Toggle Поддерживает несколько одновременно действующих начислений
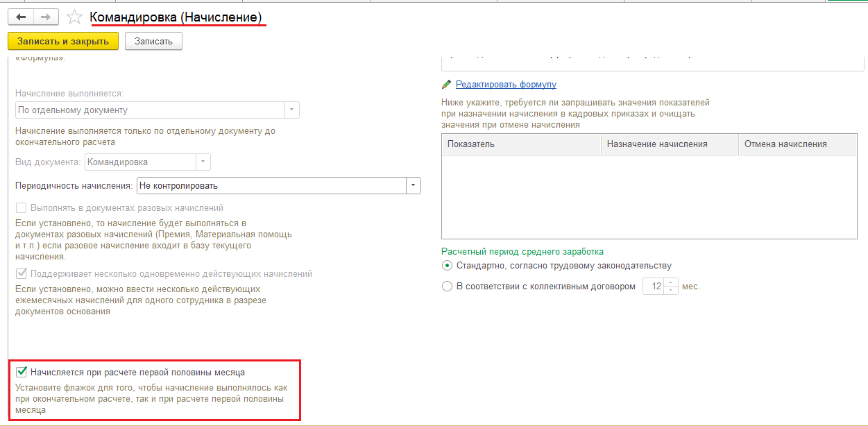Viewport: 868px width, 426px height. pos(22,274)
